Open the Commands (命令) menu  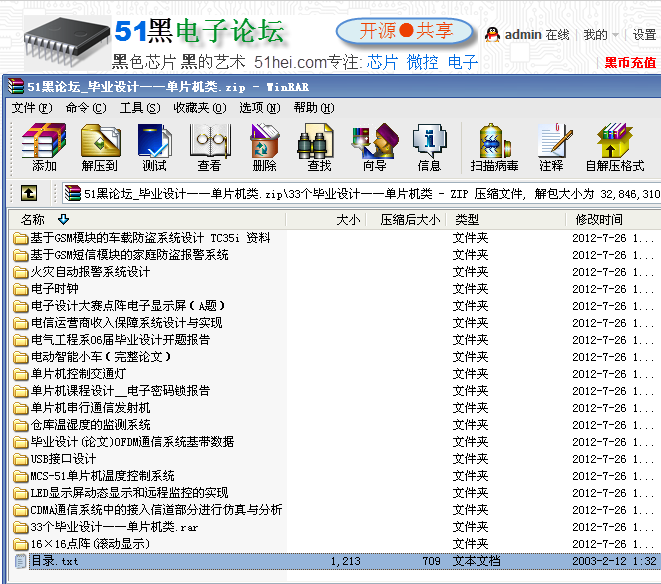coord(86,108)
